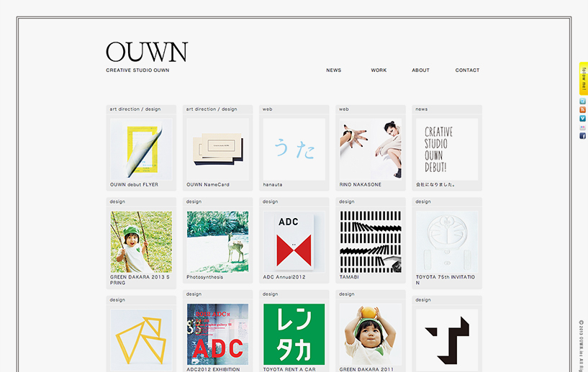
Task: Click 'art direction / design' tag above FLYER
Action: pyautogui.click(x=135, y=109)
